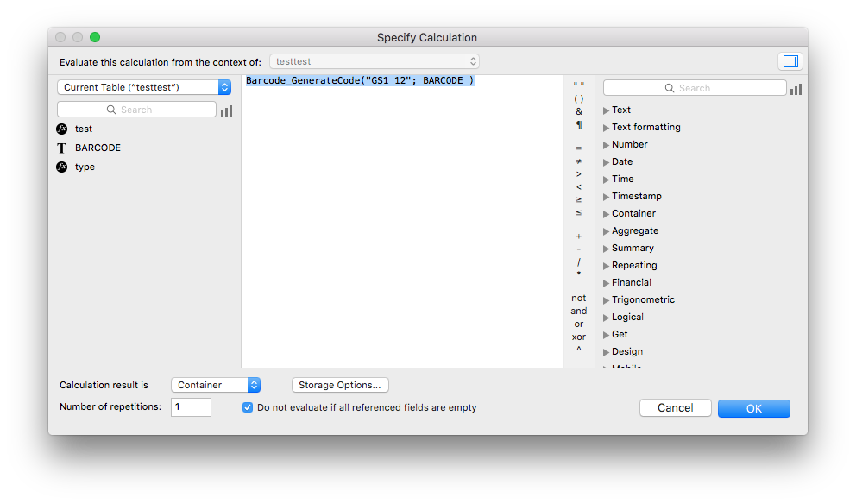Image resolution: width=856 pixels, height=504 pixels.
Task: Open the "testtest" context dropdown
Action: (x=374, y=61)
